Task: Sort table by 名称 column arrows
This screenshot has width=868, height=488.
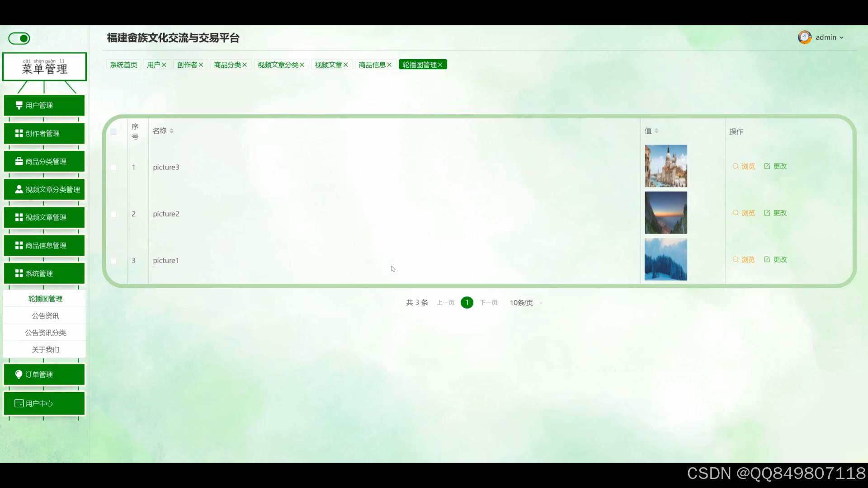Action: 172,131
